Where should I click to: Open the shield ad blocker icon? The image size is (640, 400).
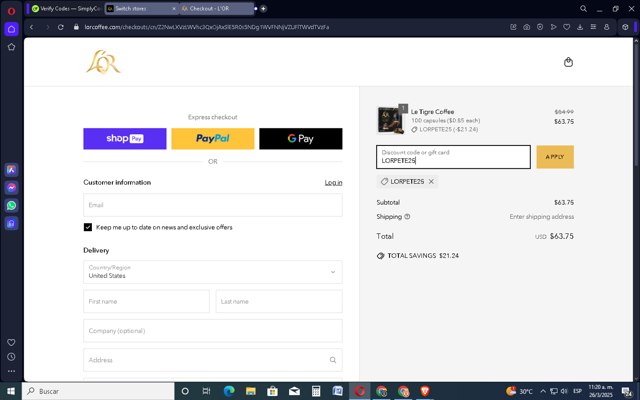tap(540, 27)
